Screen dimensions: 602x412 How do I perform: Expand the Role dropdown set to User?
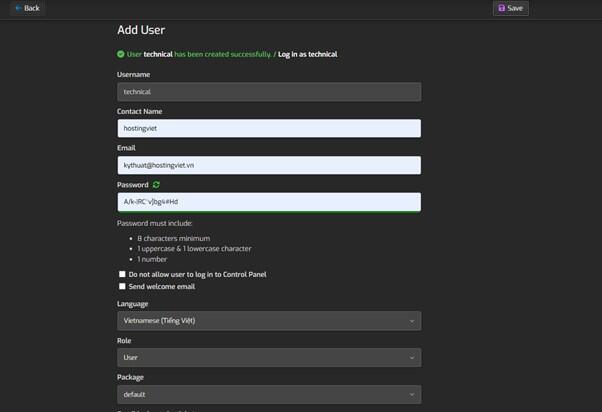(x=268, y=357)
